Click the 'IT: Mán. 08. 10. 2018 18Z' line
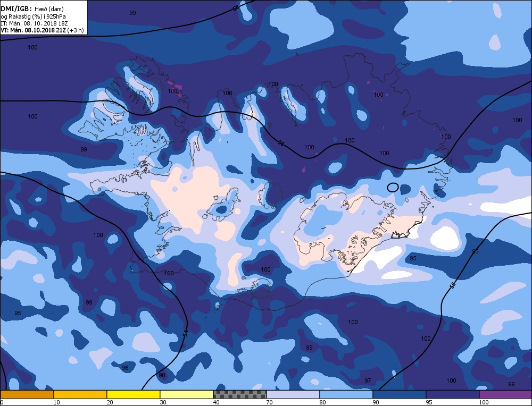532x406 pixels. coord(34,23)
